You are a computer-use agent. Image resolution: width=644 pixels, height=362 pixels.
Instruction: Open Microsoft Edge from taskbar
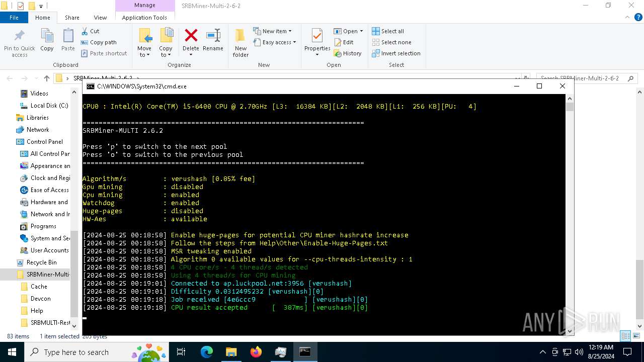tap(207, 352)
